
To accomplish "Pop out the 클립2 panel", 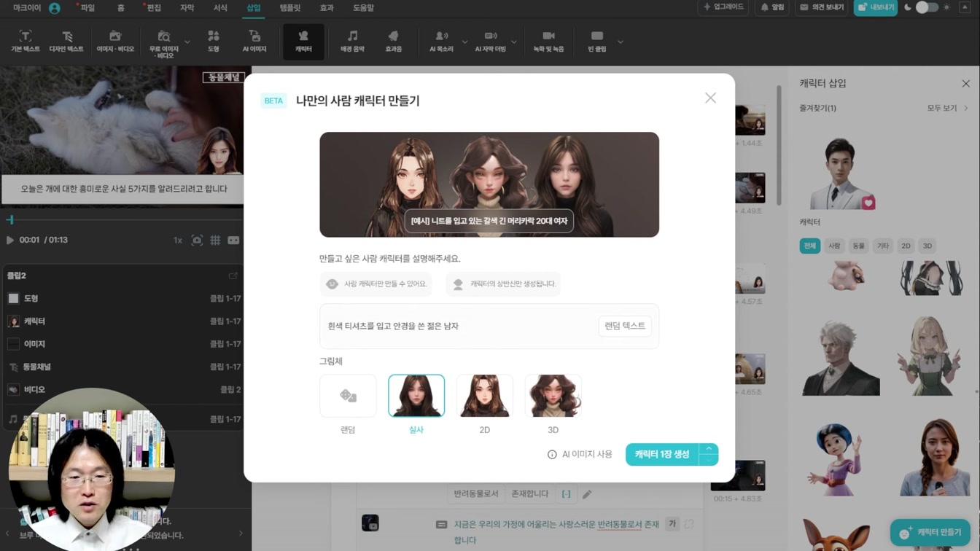I will pyautogui.click(x=233, y=275).
